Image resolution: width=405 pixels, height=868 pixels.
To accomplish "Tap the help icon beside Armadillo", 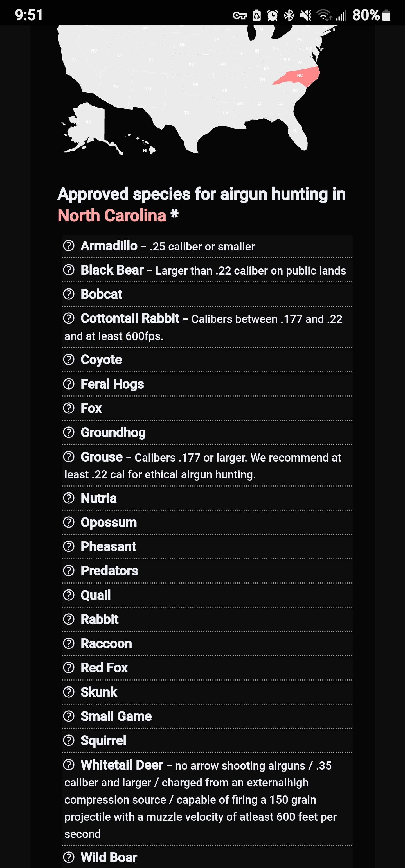I will pos(69,246).
